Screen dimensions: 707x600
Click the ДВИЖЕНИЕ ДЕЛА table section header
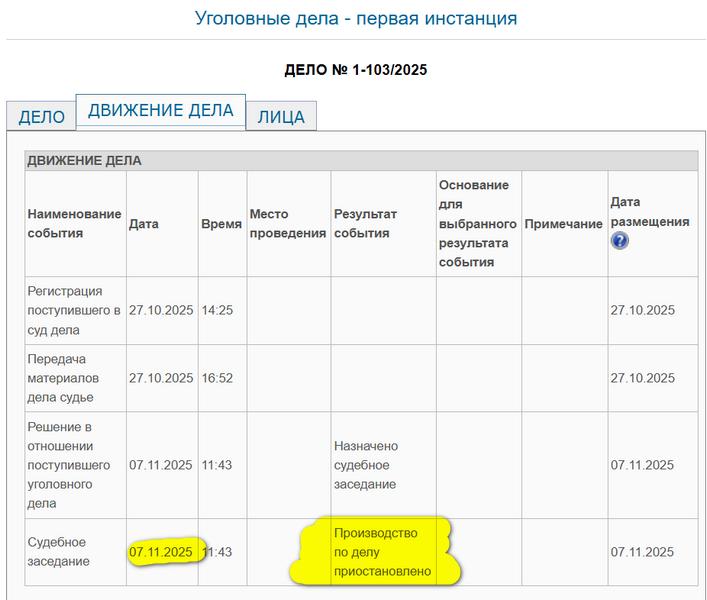pos(85,160)
